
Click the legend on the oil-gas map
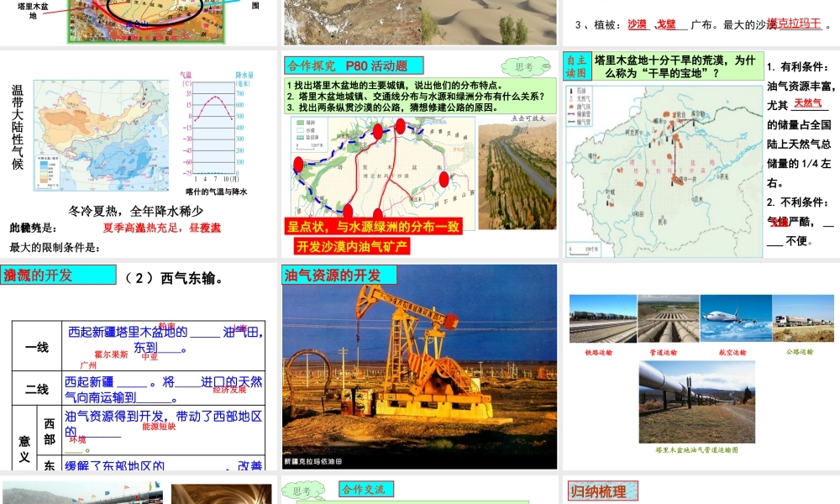[x=580, y=107]
